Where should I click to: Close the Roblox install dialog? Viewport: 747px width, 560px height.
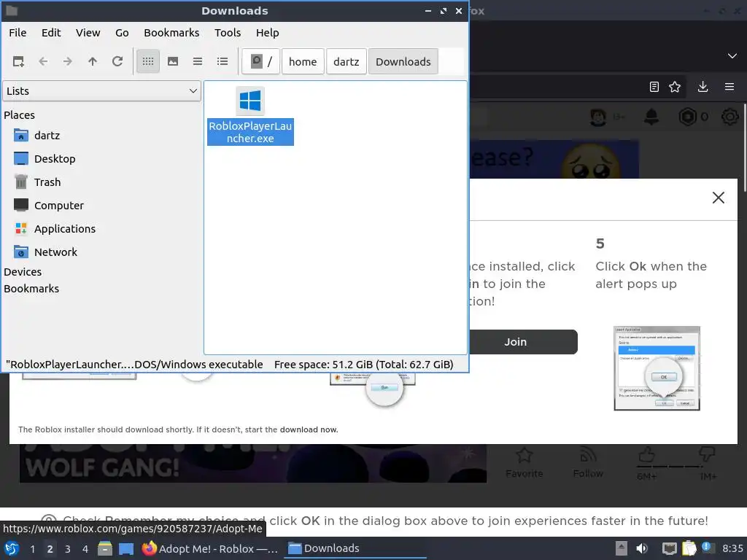pos(719,198)
